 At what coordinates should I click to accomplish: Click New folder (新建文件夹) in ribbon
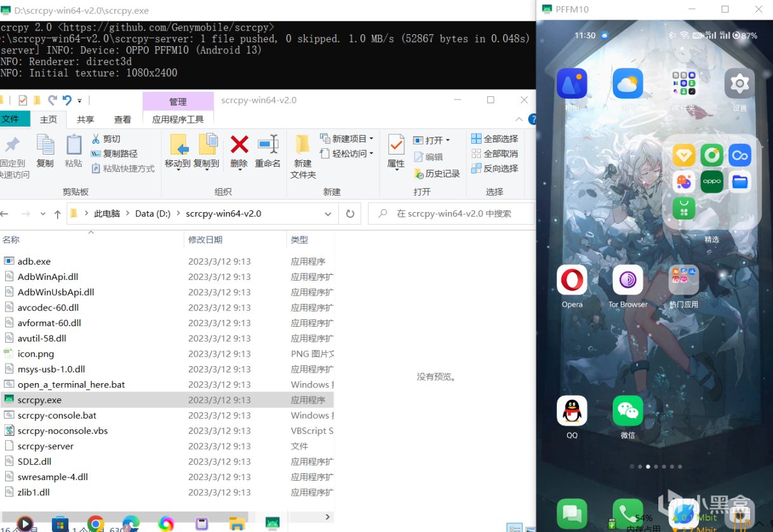tap(303, 156)
